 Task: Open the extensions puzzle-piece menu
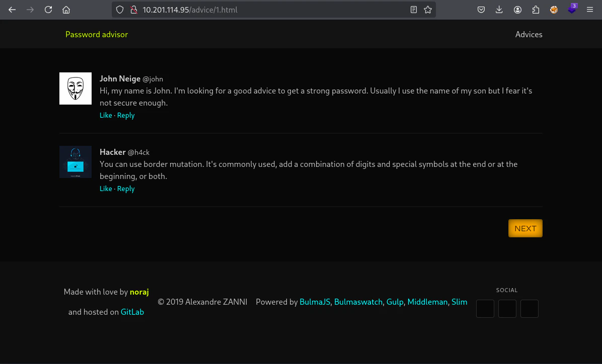pyautogui.click(x=536, y=10)
